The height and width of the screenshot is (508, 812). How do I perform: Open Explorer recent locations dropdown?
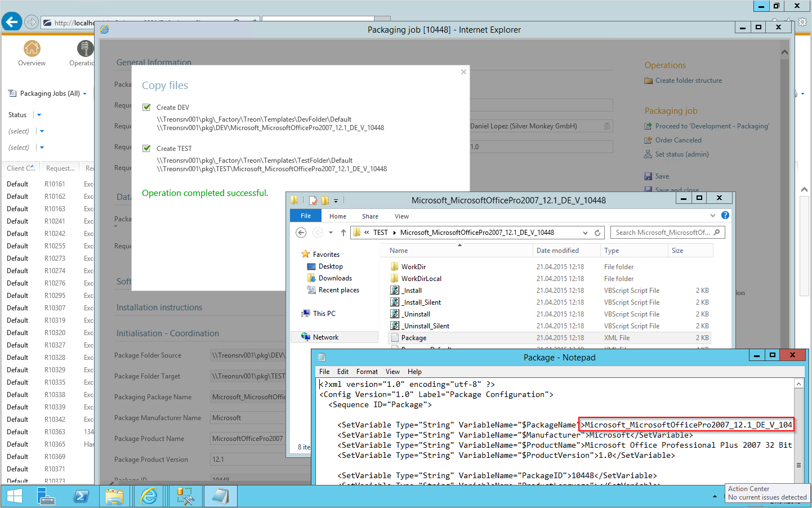click(x=331, y=233)
